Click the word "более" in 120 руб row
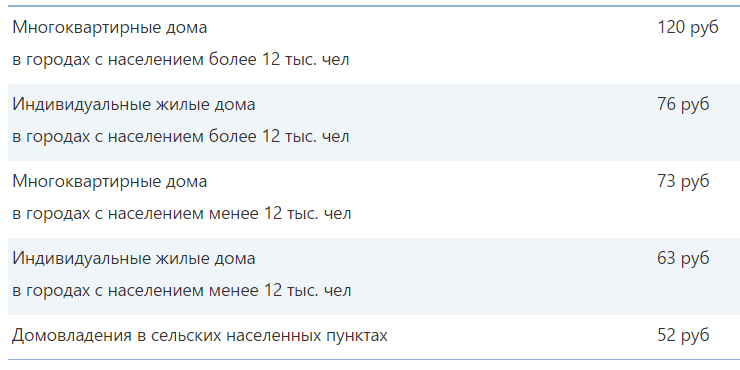 tap(232, 60)
